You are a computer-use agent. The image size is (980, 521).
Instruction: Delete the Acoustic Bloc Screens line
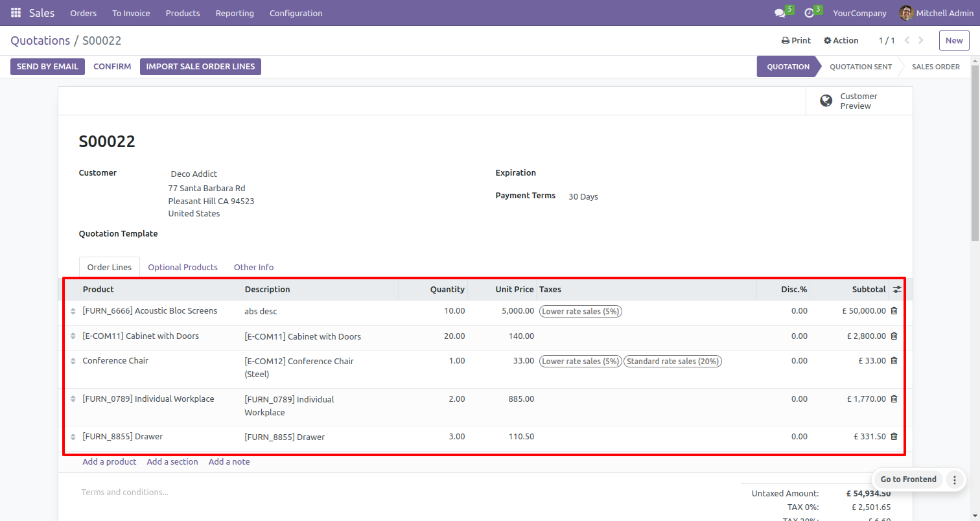tap(894, 310)
